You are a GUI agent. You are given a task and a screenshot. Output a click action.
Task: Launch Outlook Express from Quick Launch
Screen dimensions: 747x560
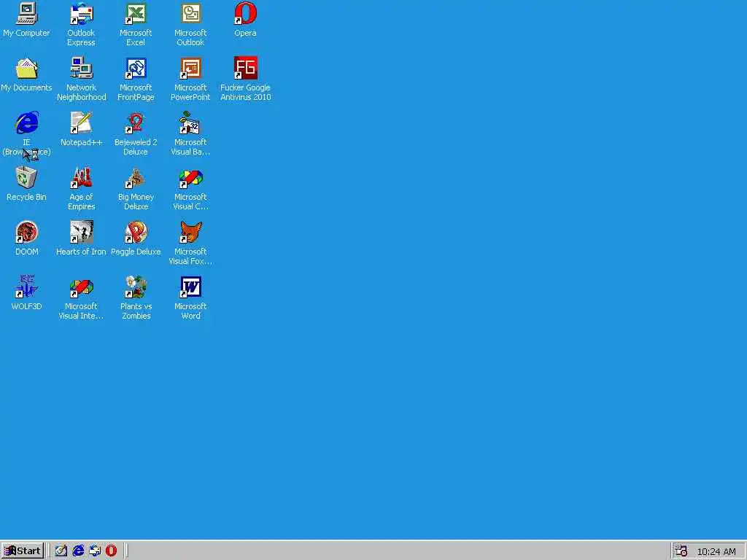pyautogui.click(x=95, y=551)
